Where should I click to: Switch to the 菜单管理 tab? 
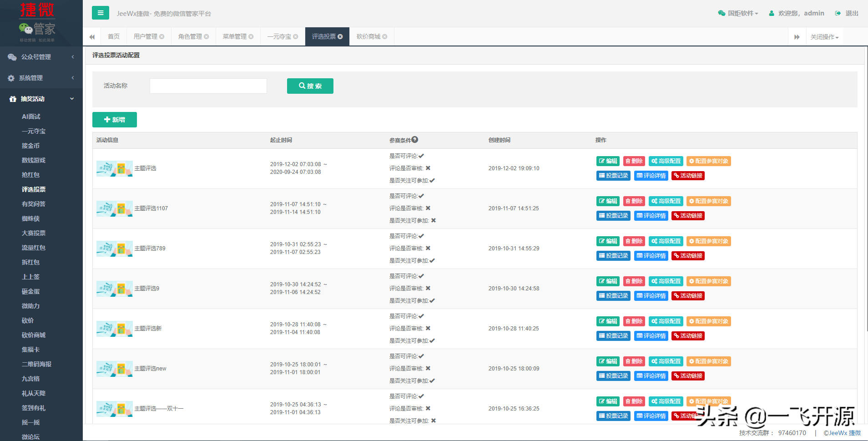coord(235,36)
